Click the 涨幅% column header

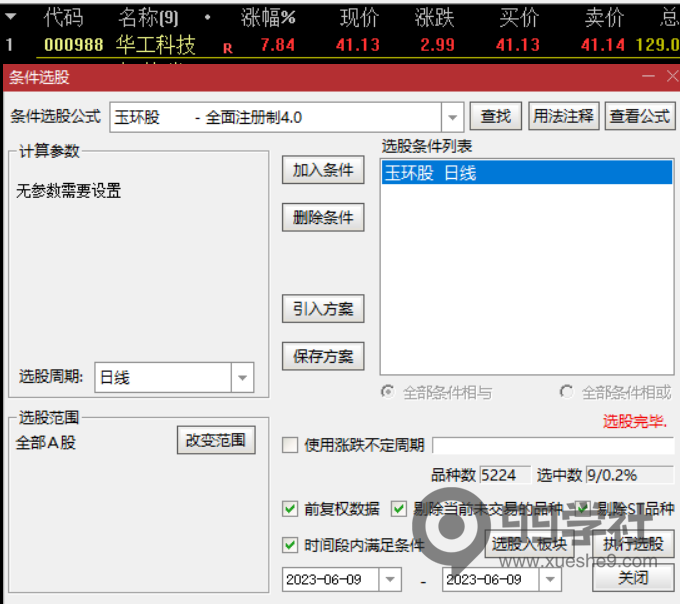coord(268,17)
